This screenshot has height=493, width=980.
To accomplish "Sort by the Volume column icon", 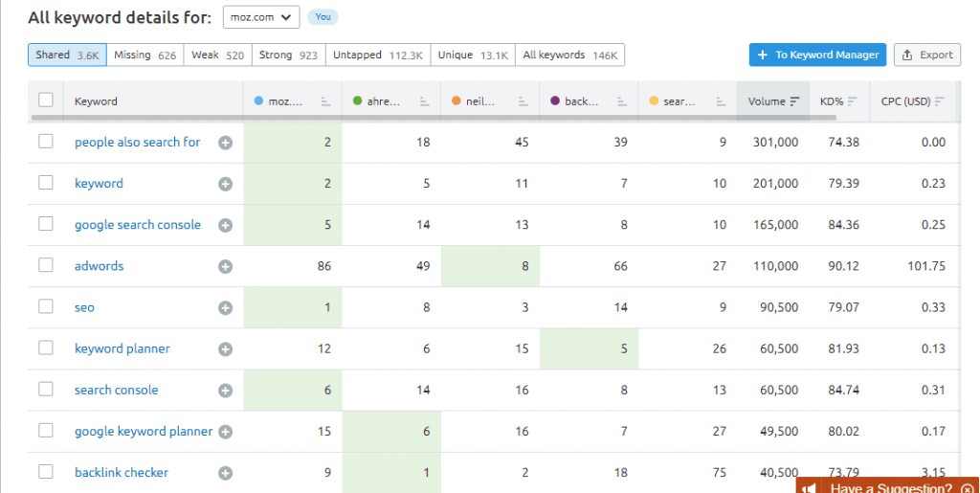I will pyautogui.click(x=795, y=101).
